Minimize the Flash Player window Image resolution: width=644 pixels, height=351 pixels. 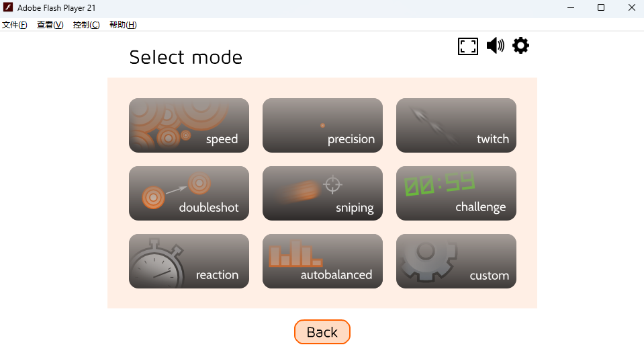tap(570, 8)
